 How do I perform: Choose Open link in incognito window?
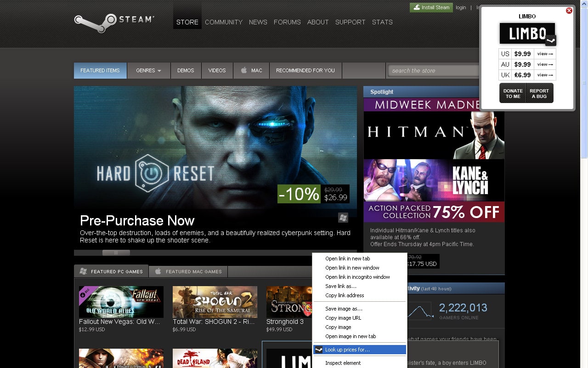coord(360,277)
